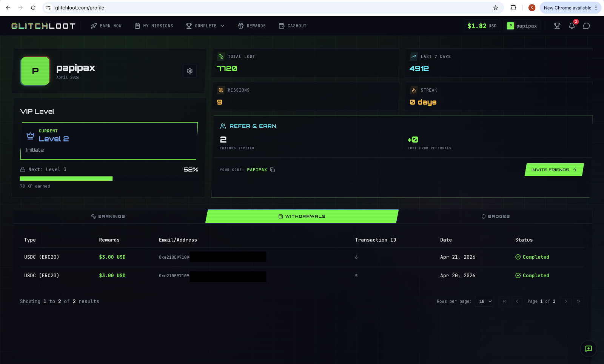The height and width of the screenshot is (364, 604).
Task: Click the Friends Invited count
Action: 223,140
